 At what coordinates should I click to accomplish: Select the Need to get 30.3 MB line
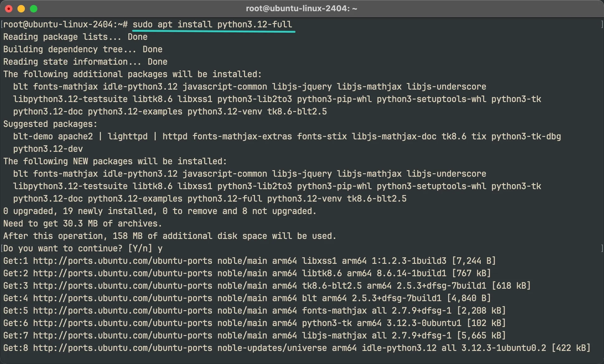[x=83, y=223]
